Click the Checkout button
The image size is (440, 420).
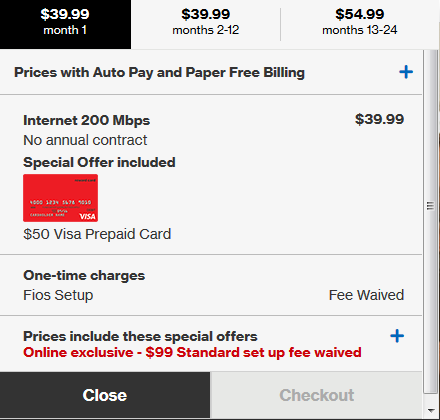point(316,395)
